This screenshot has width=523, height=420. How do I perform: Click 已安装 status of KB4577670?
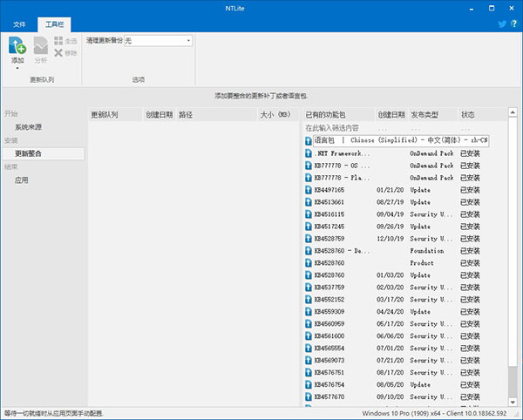pos(470,396)
